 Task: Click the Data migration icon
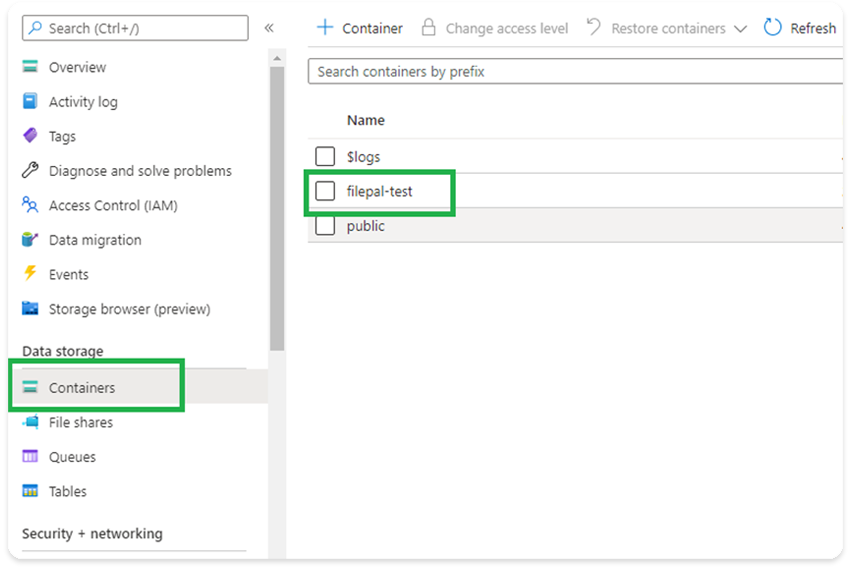pyautogui.click(x=30, y=240)
